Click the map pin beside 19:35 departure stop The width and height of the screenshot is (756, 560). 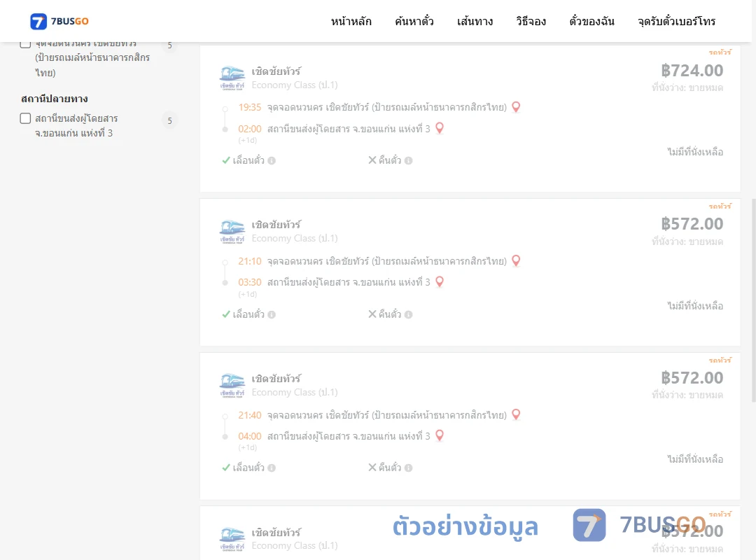[x=516, y=106]
